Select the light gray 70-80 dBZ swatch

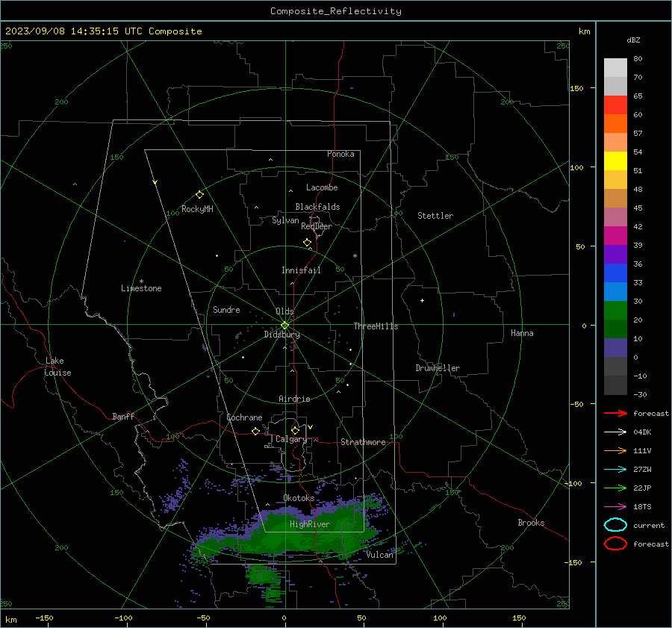[x=615, y=68]
